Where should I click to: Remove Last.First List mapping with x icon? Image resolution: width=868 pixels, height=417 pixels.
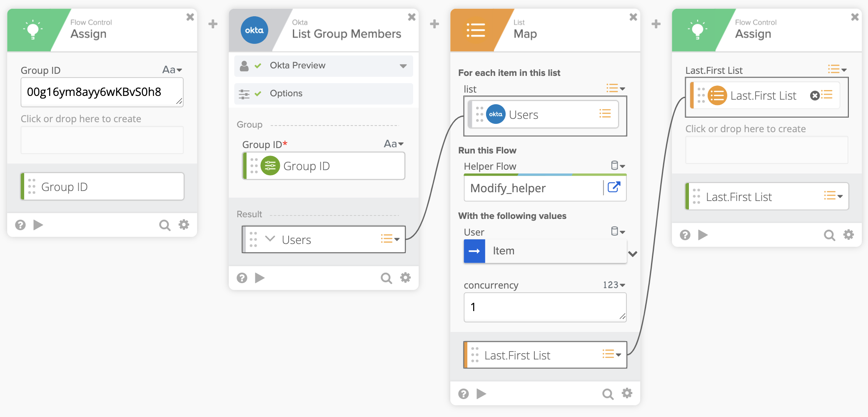815,95
